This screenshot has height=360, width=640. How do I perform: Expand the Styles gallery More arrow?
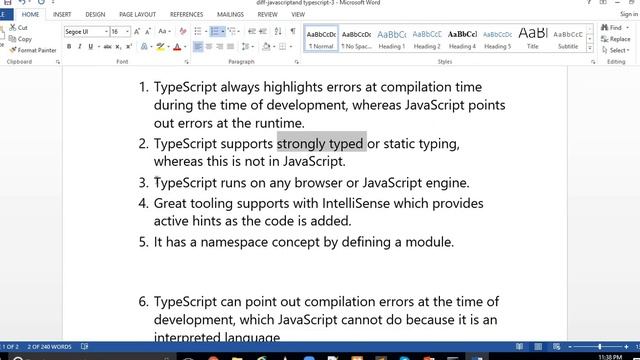(x=590, y=48)
